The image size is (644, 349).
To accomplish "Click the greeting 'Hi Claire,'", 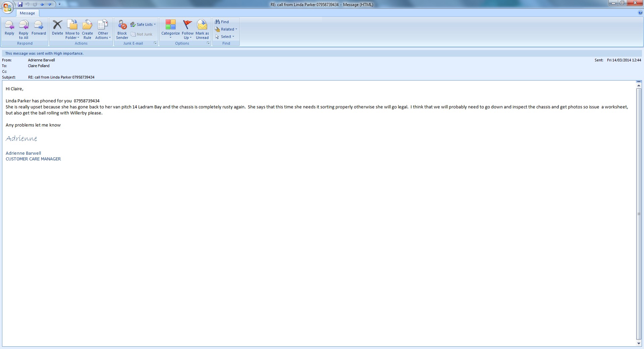I will (14, 89).
